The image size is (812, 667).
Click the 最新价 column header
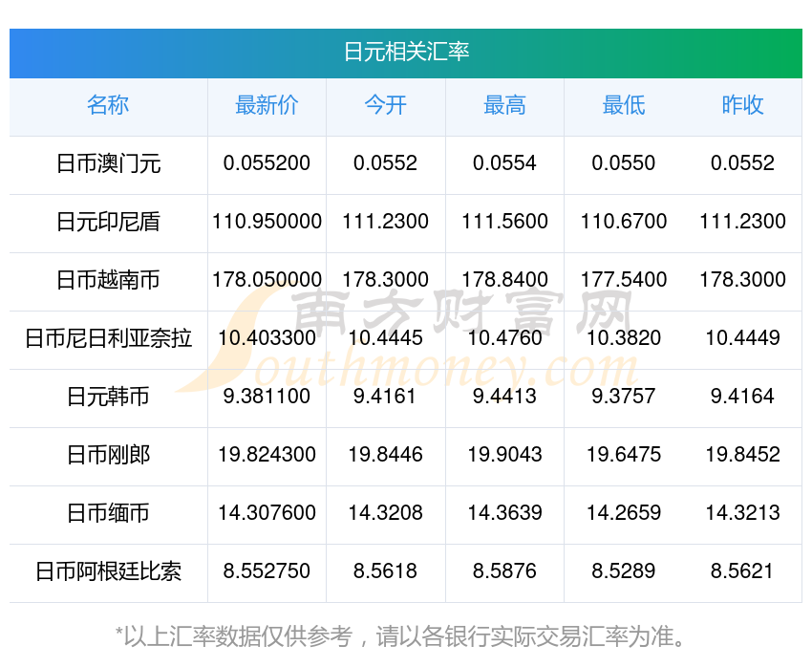(267, 105)
